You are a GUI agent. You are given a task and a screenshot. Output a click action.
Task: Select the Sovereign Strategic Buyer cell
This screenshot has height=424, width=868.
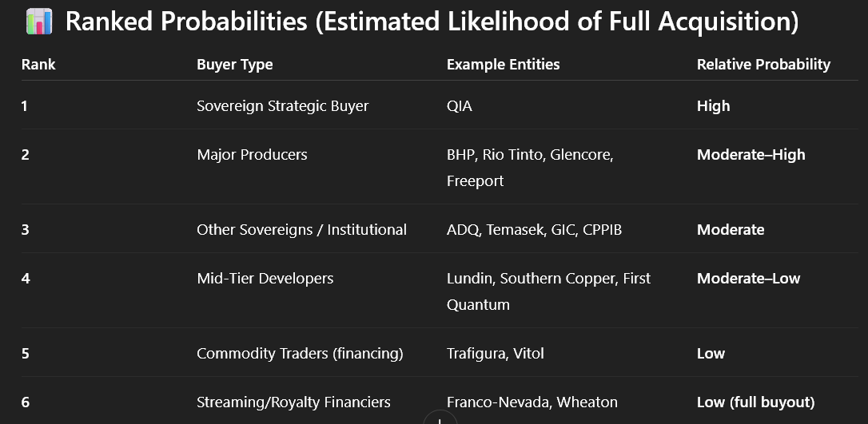[282, 105]
